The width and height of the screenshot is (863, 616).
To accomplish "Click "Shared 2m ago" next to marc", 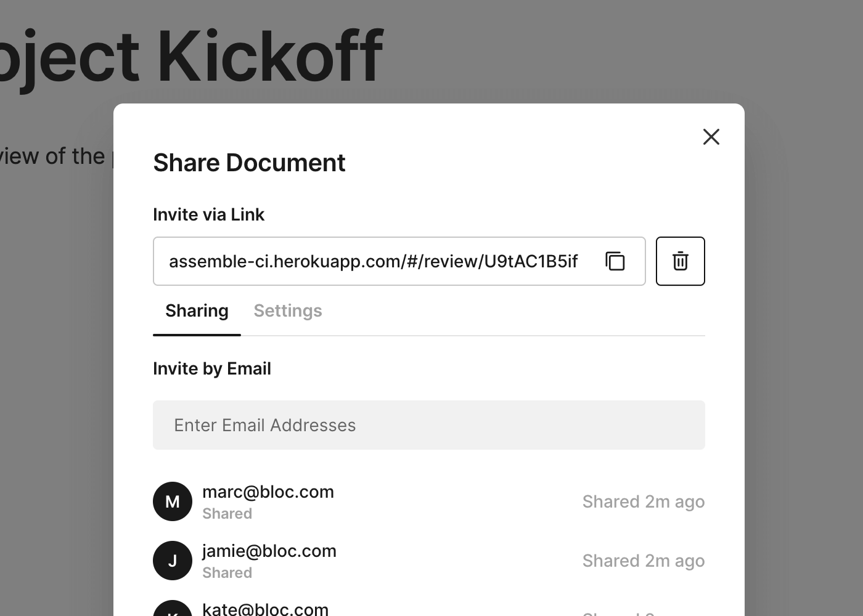I will click(x=643, y=502).
